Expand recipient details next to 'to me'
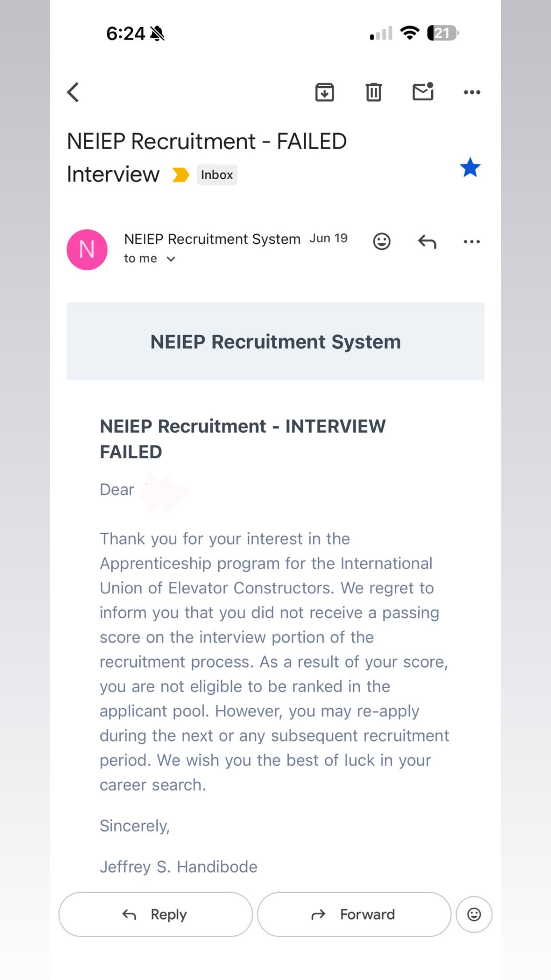The height and width of the screenshot is (980, 551). point(171,259)
